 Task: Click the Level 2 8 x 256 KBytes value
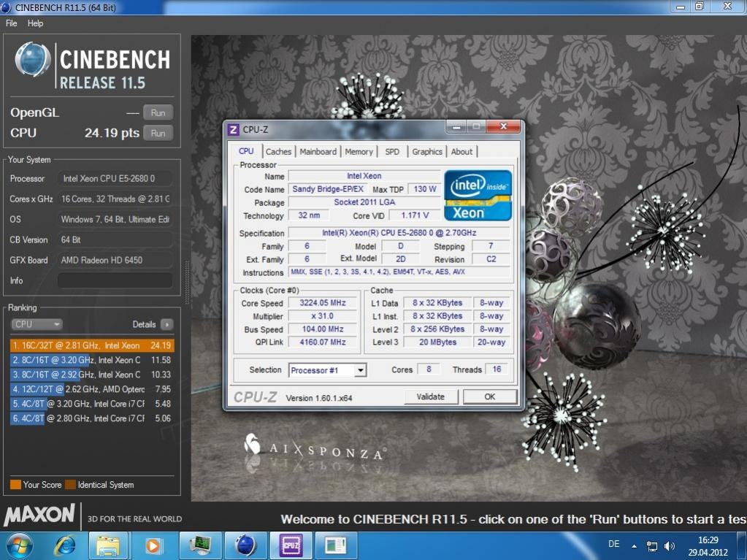coord(438,329)
